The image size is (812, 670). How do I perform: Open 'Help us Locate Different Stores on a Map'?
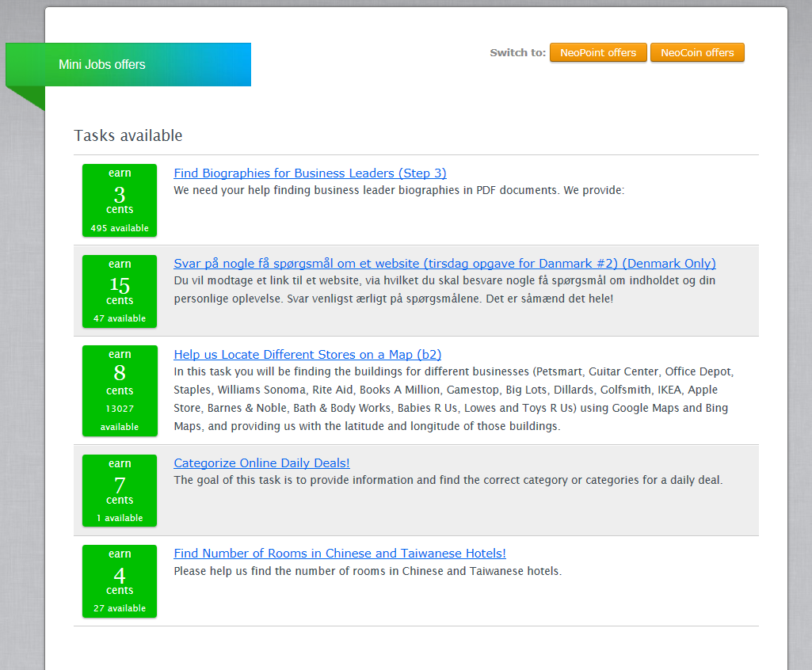coord(307,355)
